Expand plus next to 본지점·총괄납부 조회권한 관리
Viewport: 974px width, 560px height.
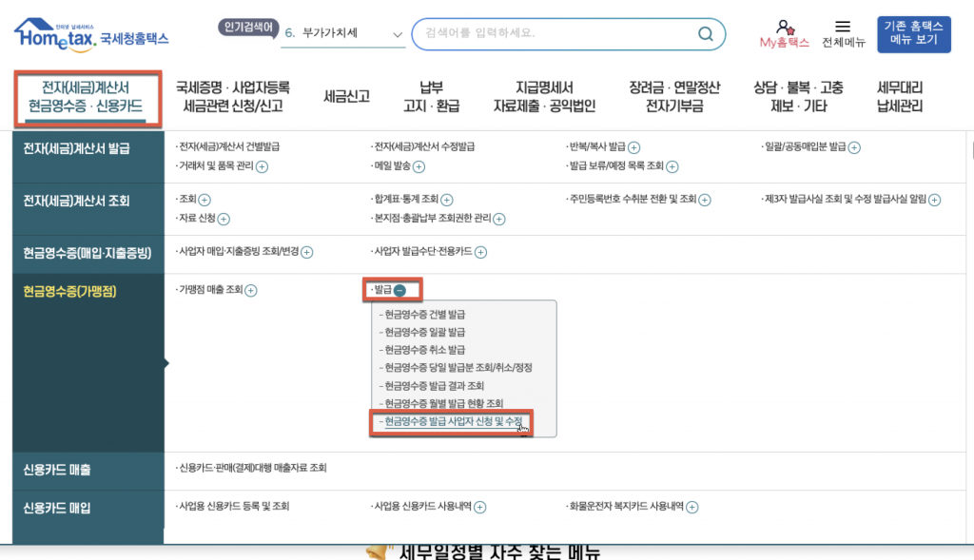[x=498, y=219]
